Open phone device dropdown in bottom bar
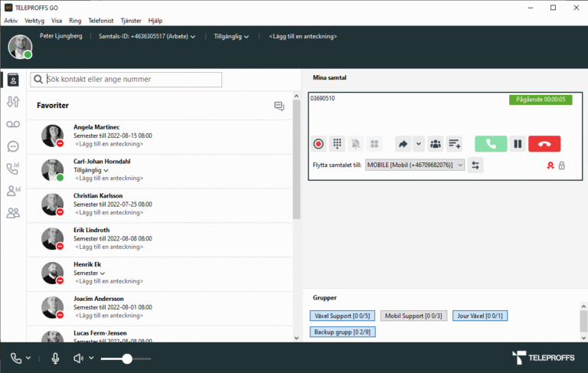Viewport: 588px width, 373px height. click(x=28, y=358)
